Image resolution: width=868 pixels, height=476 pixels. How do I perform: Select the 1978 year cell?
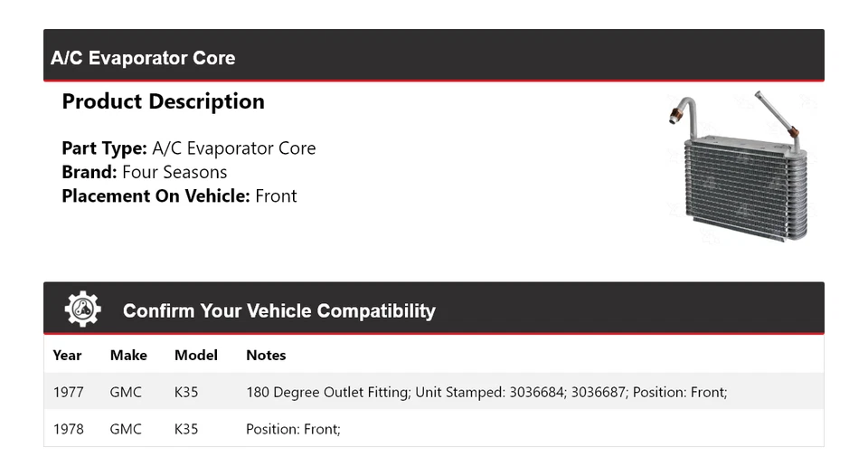68,429
